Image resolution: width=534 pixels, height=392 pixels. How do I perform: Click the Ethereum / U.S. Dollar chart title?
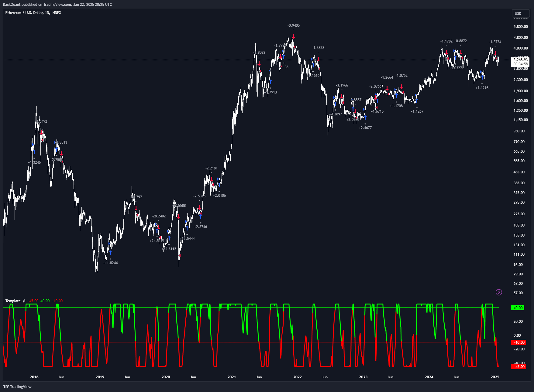tap(33, 13)
